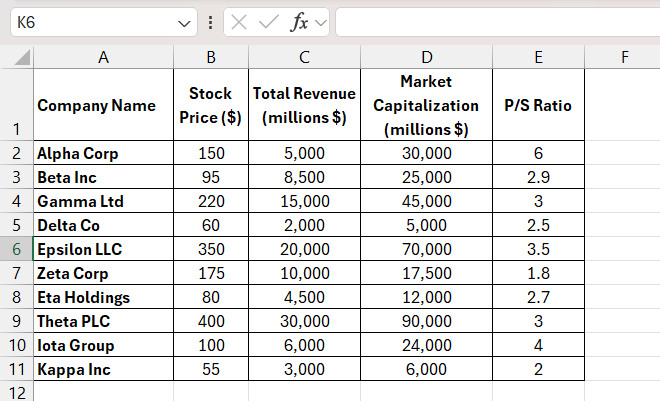Click Eta Holdings revenue 4,500
This screenshot has width=660, height=401.
tap(304, 297)
